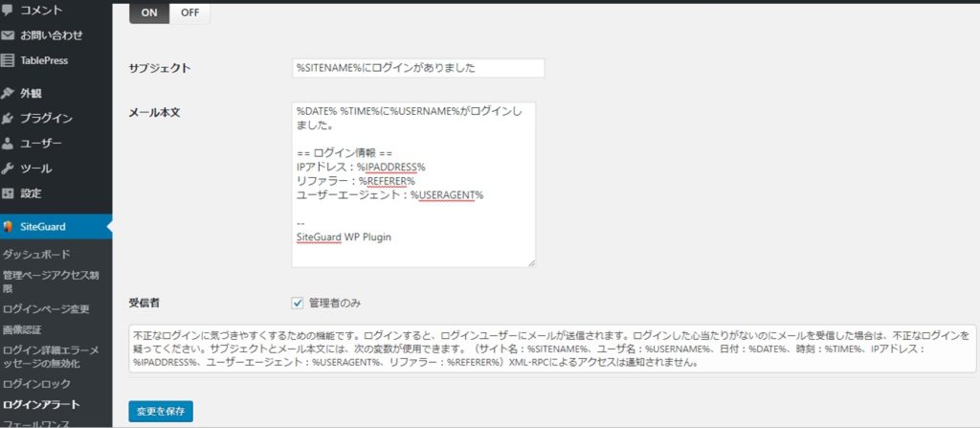Click the サブジェクト field label
This screenshot has width=980, height=428.
[x=160, y=68]
